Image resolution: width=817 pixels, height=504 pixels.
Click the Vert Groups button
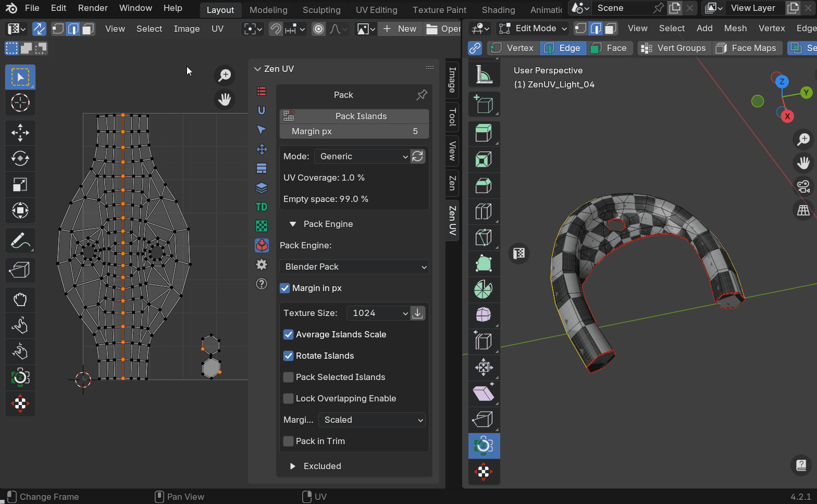pos(673,48)
